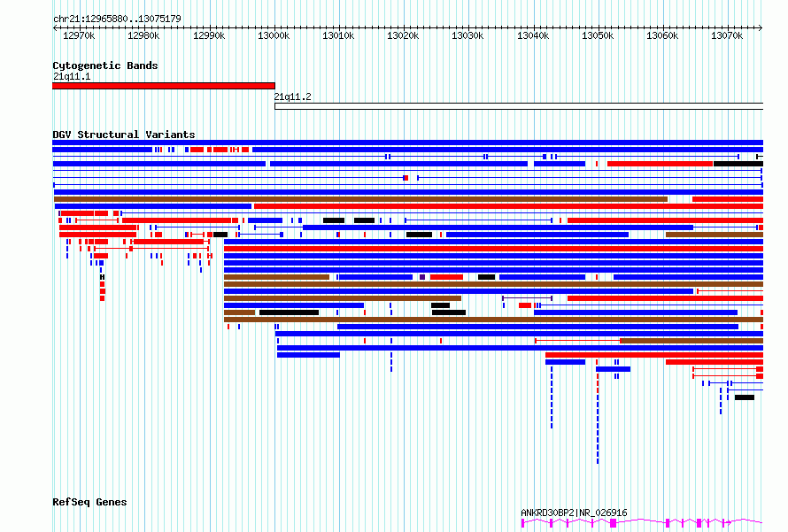
Task: Select the topmost blue structural variant bar
Action: (407, 143)
